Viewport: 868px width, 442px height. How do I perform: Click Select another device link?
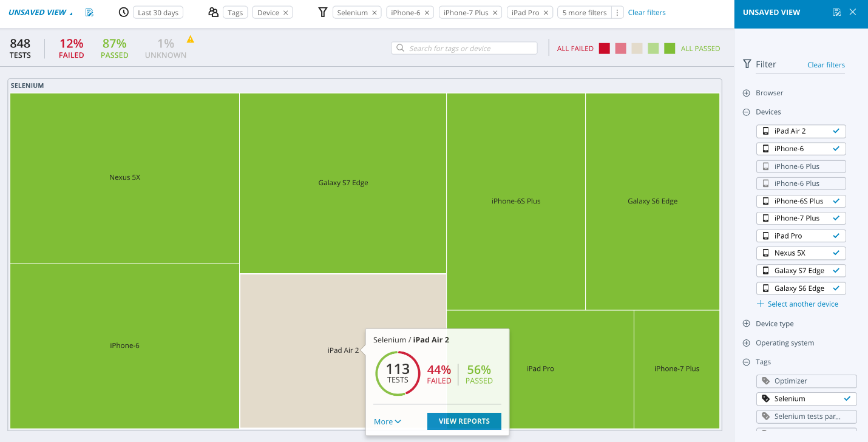[x=802, y=304]
